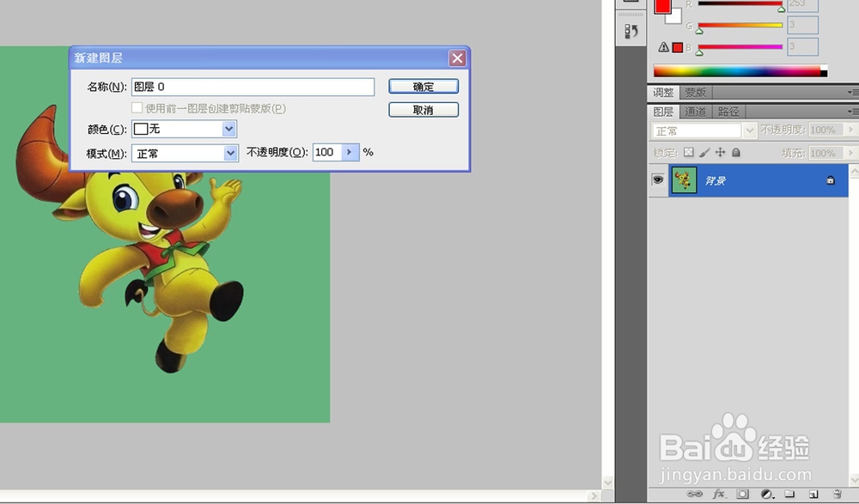
Task: Switch to the 蒙版 tab
Action: pyautogui.click(x=696, y=93)
